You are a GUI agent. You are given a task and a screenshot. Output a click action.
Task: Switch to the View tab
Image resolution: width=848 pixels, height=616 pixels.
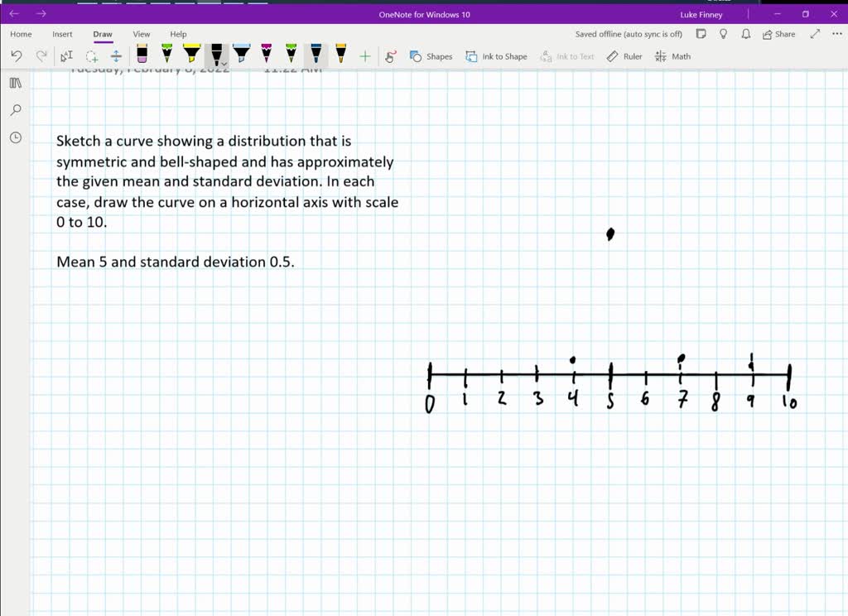tap(141, 34)
